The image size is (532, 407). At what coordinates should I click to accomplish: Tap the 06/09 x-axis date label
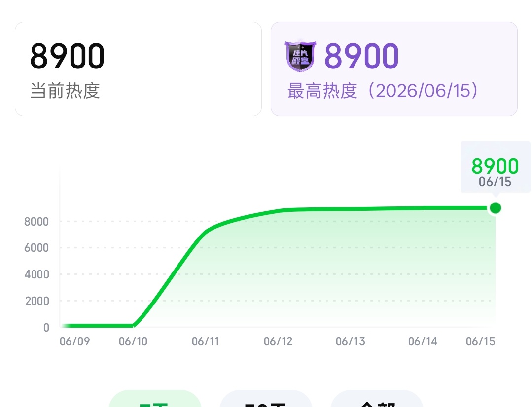74,341
